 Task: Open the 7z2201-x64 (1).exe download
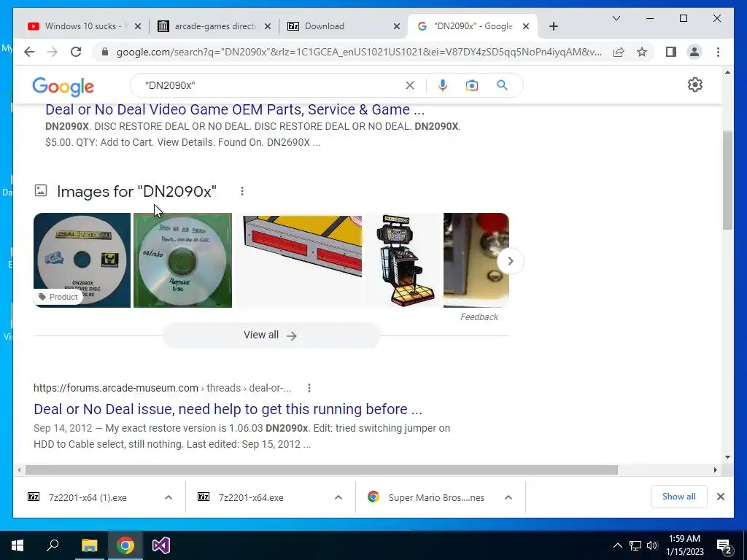click(88, 497)
